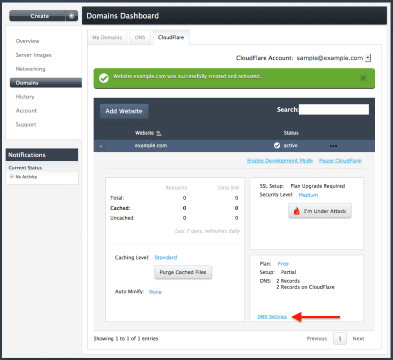Click the Purge Cached Files button
Screen dimensions: 393x360
(183, 272)
